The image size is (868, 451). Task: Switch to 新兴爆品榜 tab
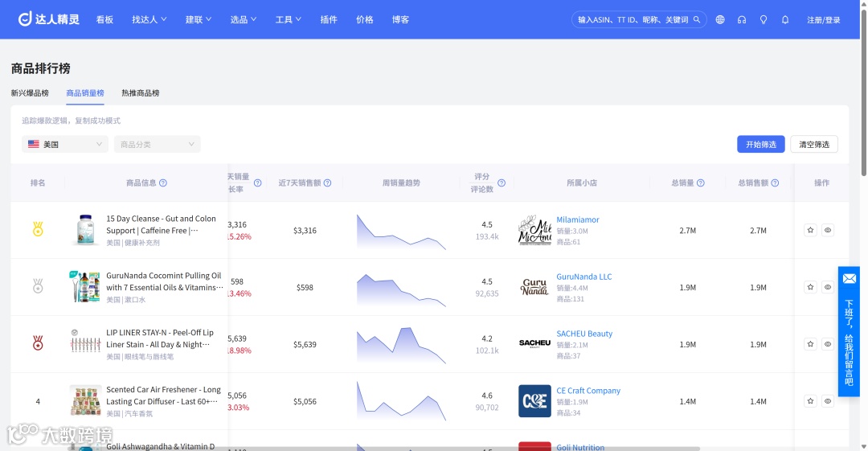pos(30,93)
